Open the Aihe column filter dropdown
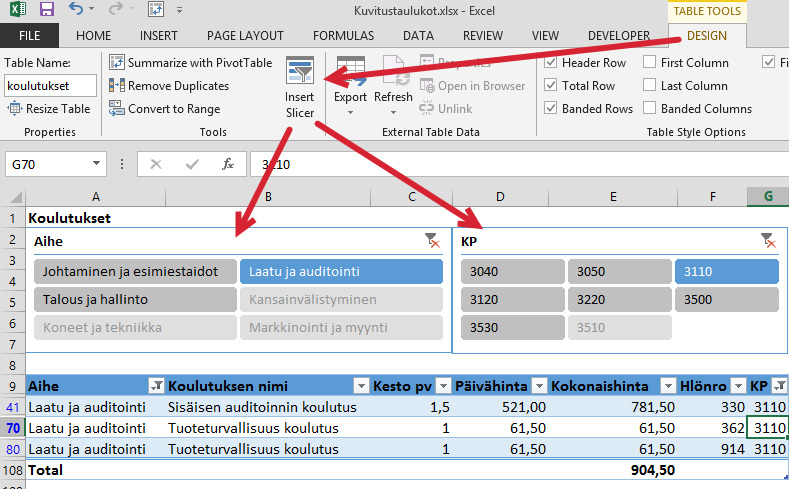Viewport: 789px width, 489px height. (156, 386)
